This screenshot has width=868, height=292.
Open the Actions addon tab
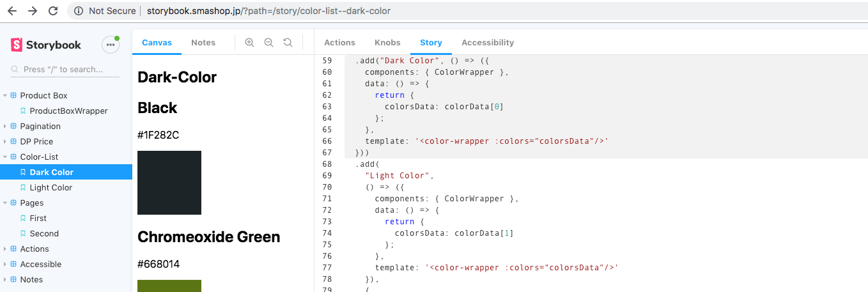click(x=339, y=42)
